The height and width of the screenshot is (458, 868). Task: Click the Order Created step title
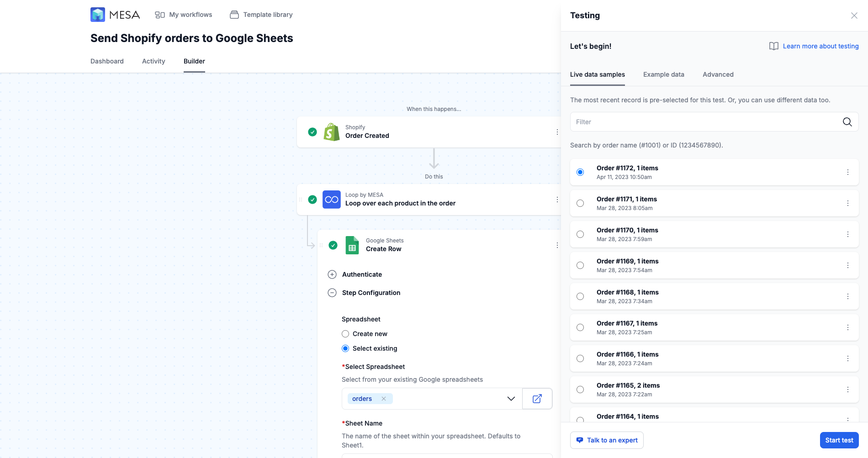[x=367, y=136]
